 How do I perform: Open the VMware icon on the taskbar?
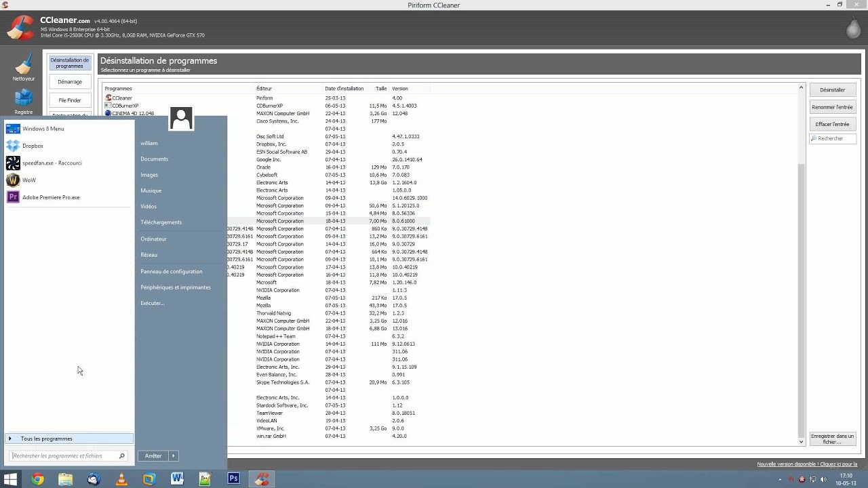click(x=149, y=479)
